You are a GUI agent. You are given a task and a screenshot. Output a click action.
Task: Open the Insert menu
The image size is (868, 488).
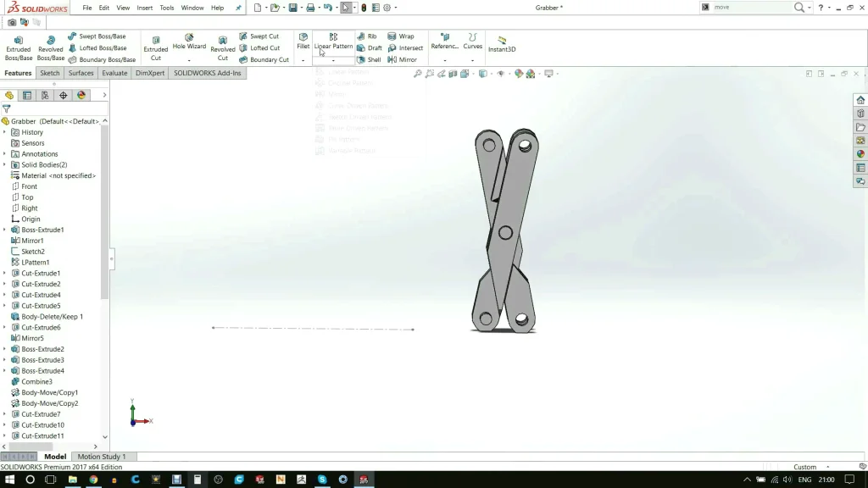click(144, 8)
